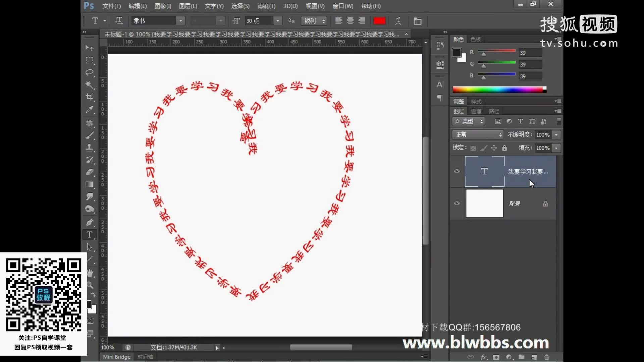644x362 pixels.
Task: Open the Mini Bridge panel
Action: 116,357
